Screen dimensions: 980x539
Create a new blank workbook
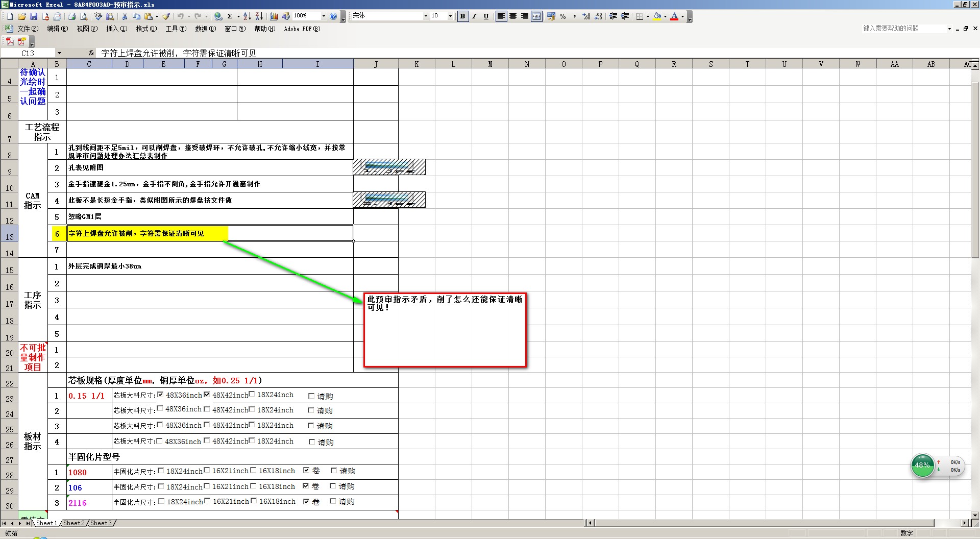[x=9, y=16]
